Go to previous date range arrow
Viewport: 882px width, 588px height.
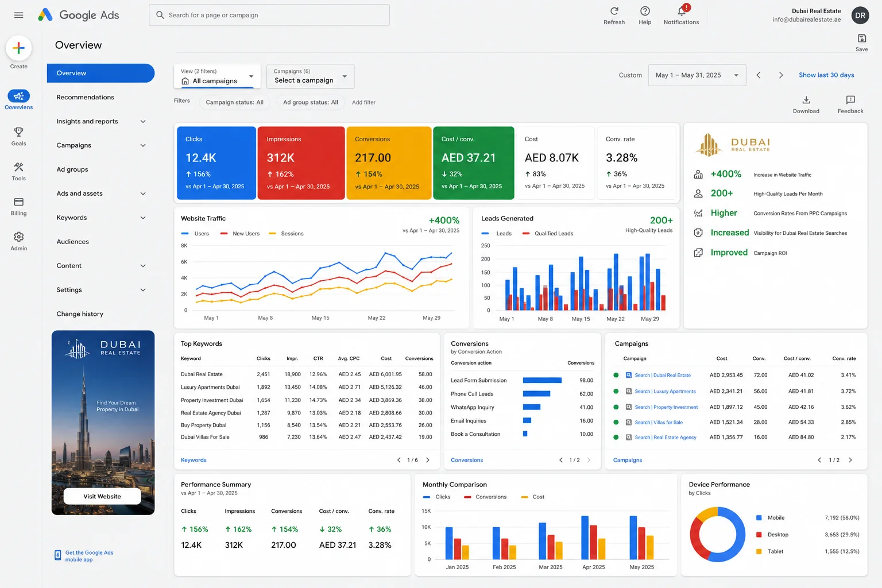pyautogui.click(x=759, y=75)
